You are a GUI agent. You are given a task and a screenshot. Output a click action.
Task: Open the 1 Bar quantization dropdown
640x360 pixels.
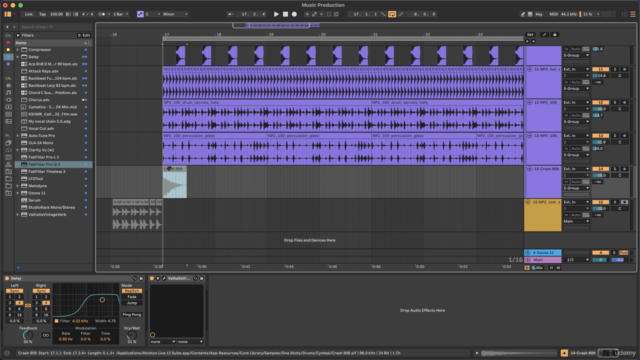coord(120,14)
